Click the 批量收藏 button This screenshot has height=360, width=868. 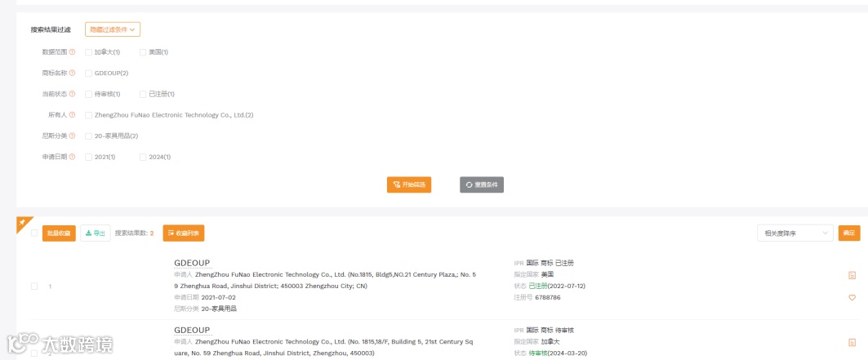59,233
